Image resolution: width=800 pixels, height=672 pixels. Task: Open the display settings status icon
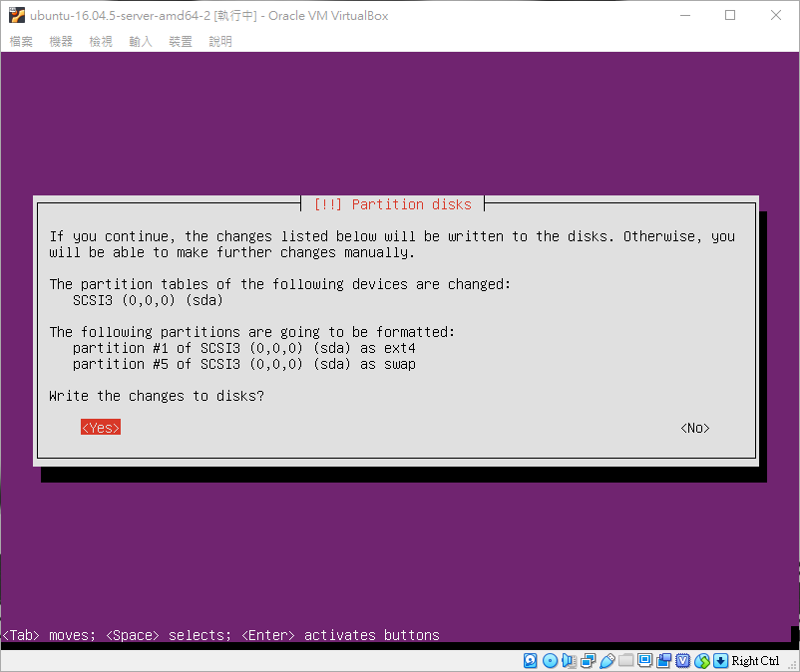pos(645,661)
